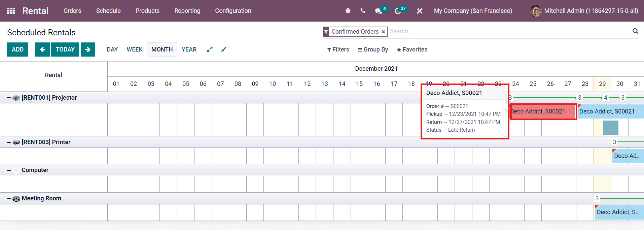Click day 01 column header
Viewport: 644px width, 230px height.
coord(116,84)
